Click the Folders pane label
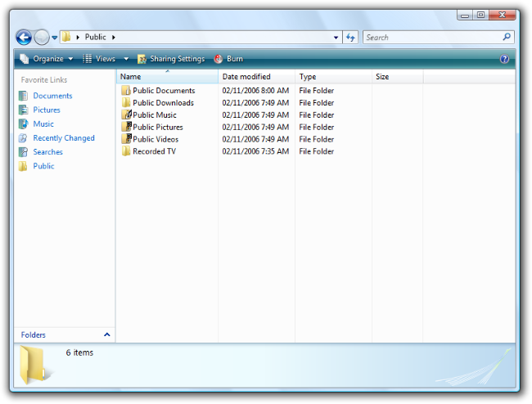 pyautogui.click(x=34, y=335)
